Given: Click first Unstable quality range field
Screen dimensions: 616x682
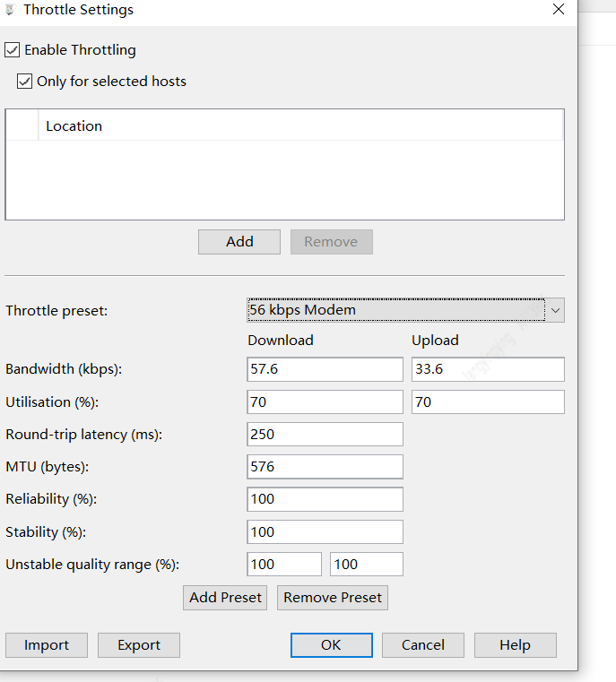Looking at the screenshot, I should 284,564.
